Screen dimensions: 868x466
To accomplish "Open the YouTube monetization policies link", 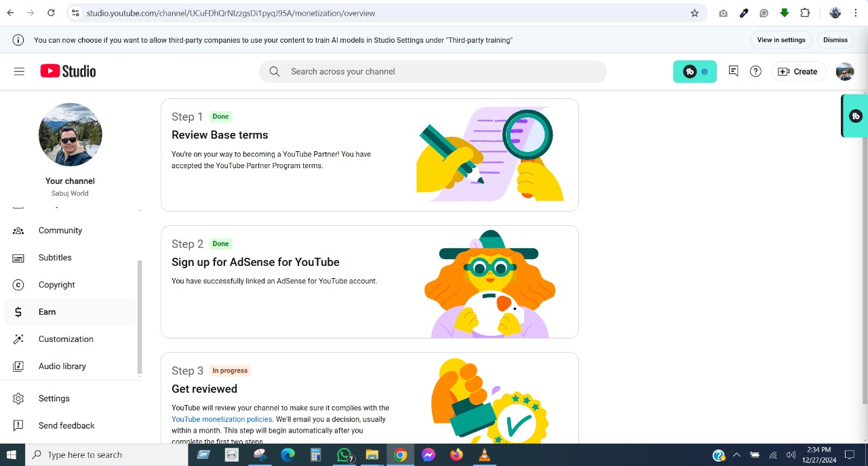I will coord(222,419).
